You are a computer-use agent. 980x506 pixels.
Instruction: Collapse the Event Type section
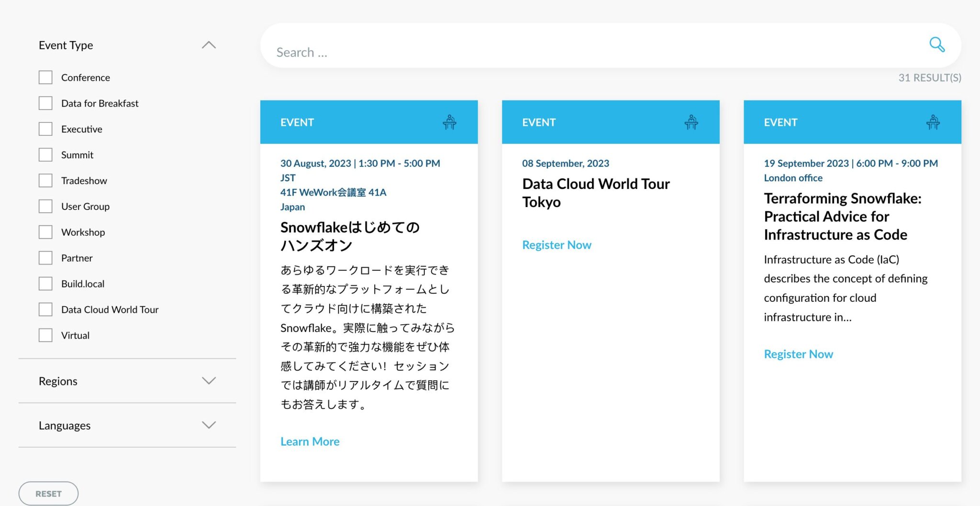pos(209,45)
